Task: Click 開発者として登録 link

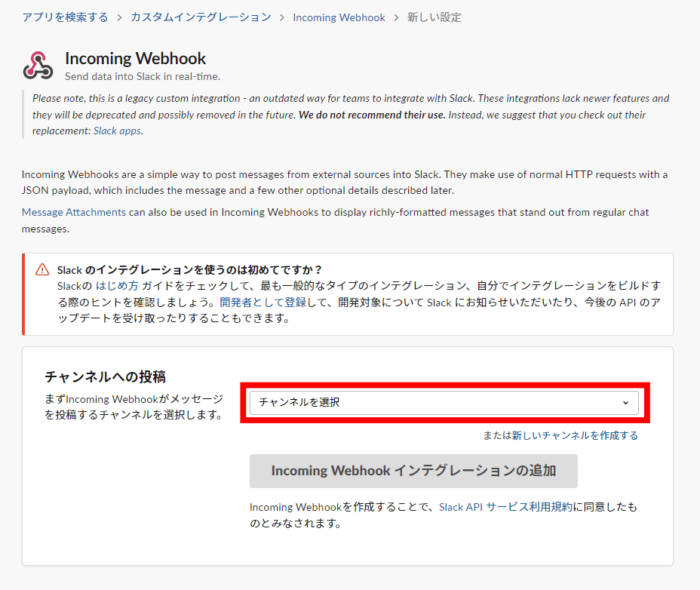Action: 263,303
